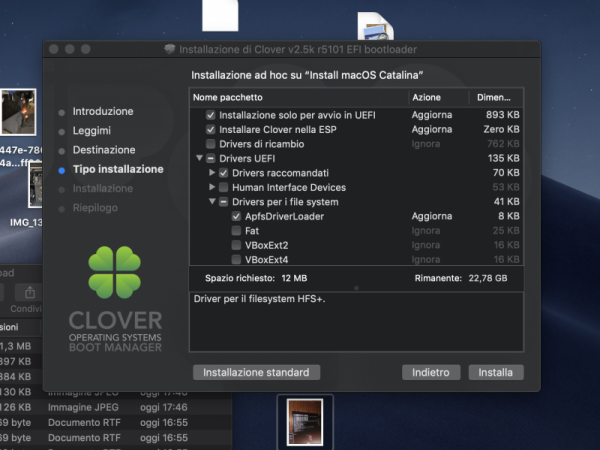
Task: Uncheck Drivers raccomandati
Action: click(223, 173)
